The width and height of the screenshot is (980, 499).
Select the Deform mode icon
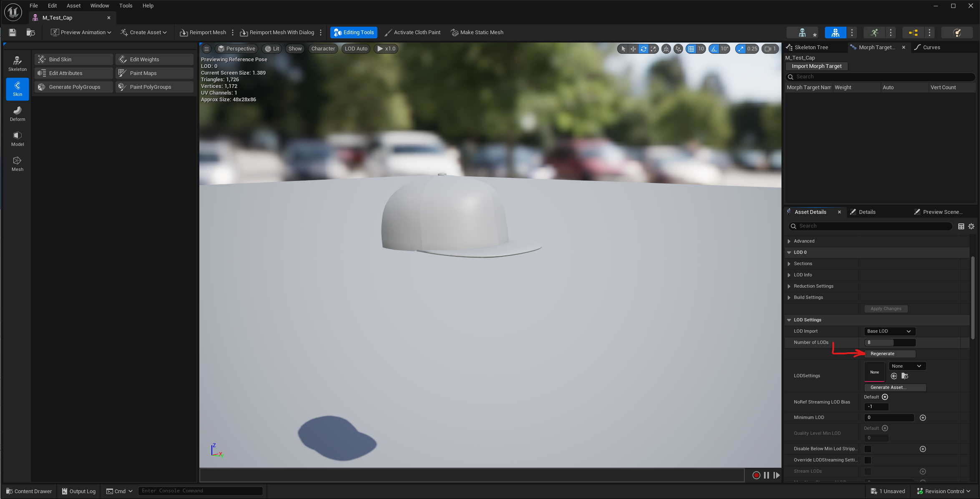(18, 113)
